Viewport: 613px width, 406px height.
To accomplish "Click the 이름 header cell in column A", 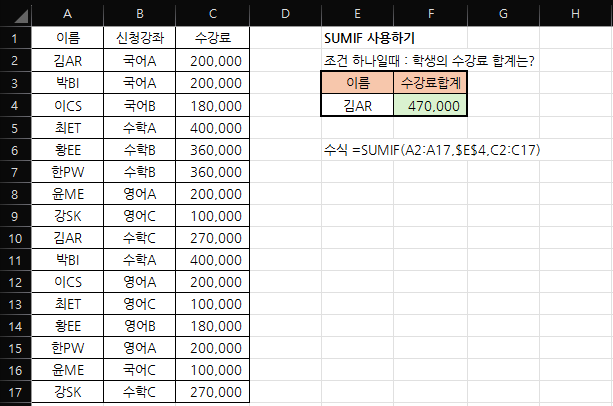I will pyautogui.click(x=68, y=38).
